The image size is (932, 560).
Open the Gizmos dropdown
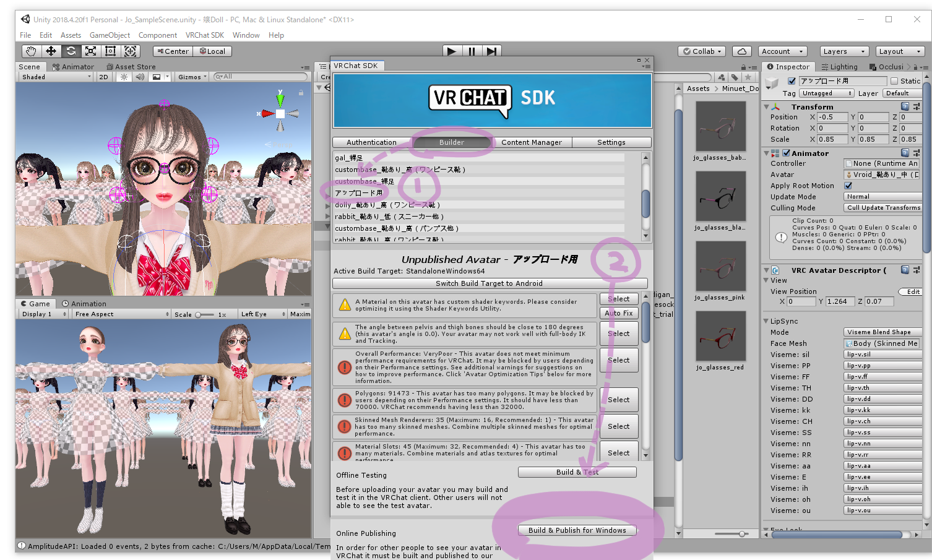pyautogui.click(x=192, y=77)
